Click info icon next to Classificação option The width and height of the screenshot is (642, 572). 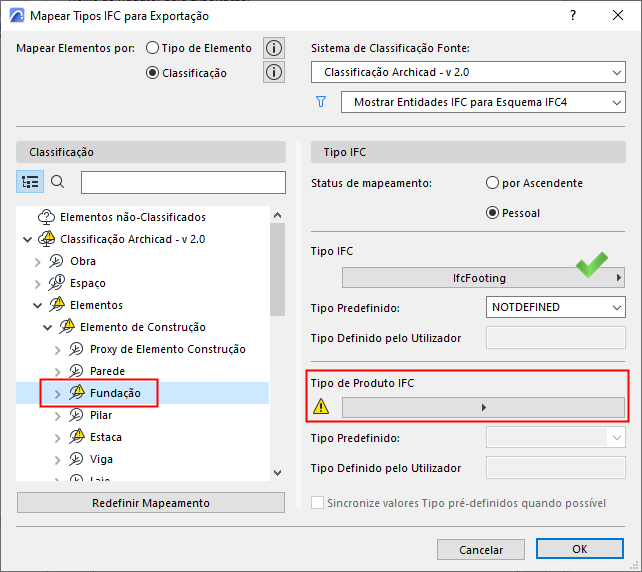click(x=274, y=72)
